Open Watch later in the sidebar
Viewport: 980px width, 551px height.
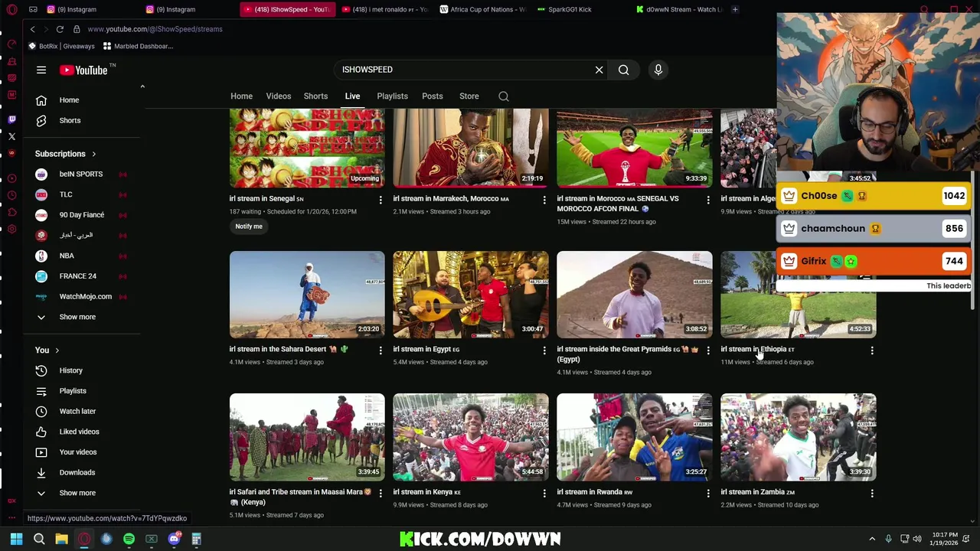tap(77, 411)
